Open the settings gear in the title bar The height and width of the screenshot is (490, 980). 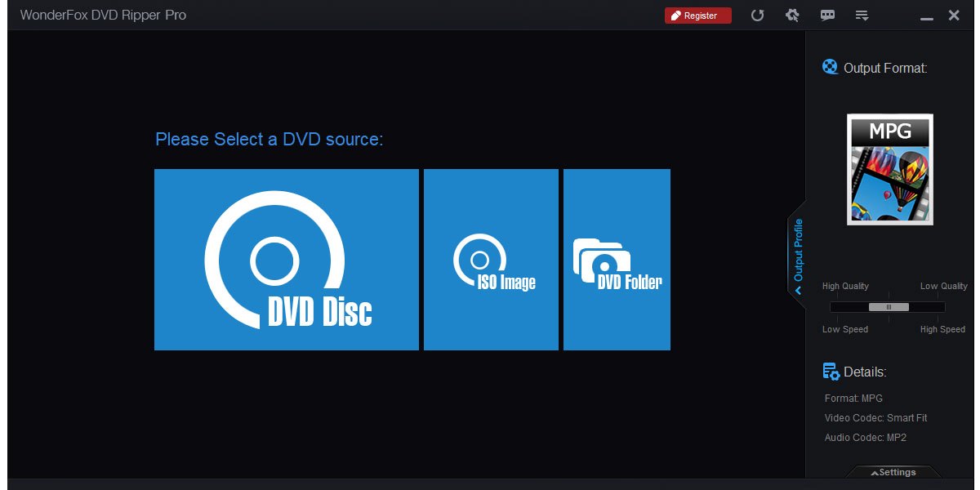(x=792, y=15)
